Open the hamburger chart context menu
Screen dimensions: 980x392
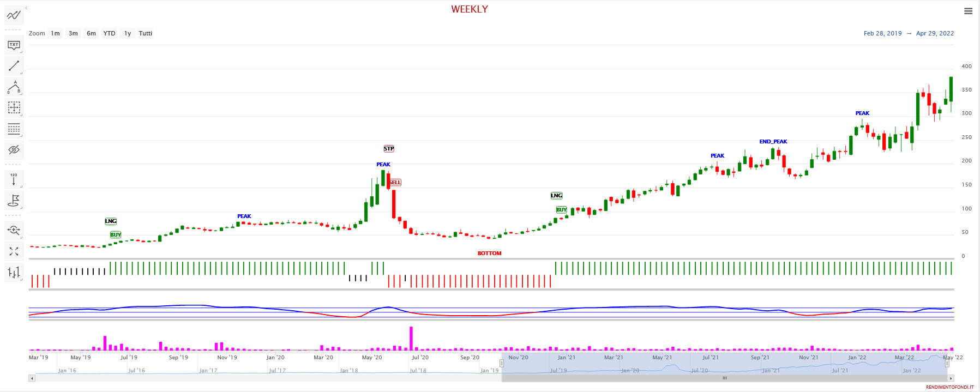point(968,11)
